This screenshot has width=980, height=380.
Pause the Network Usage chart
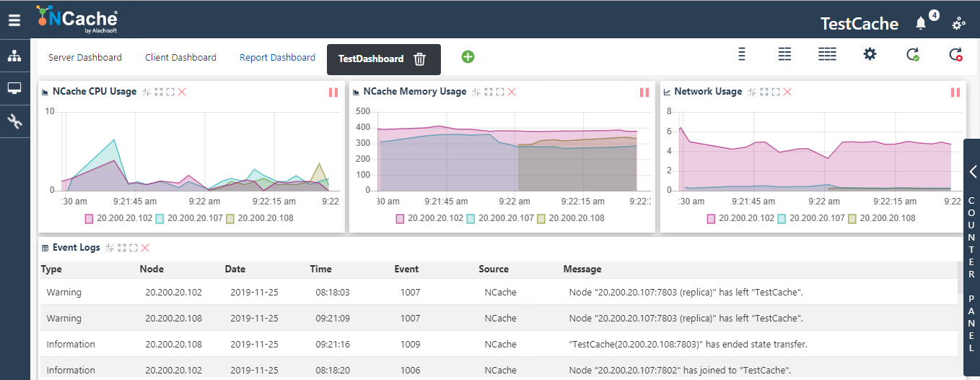pyautogui.click(x=955, y=92)
